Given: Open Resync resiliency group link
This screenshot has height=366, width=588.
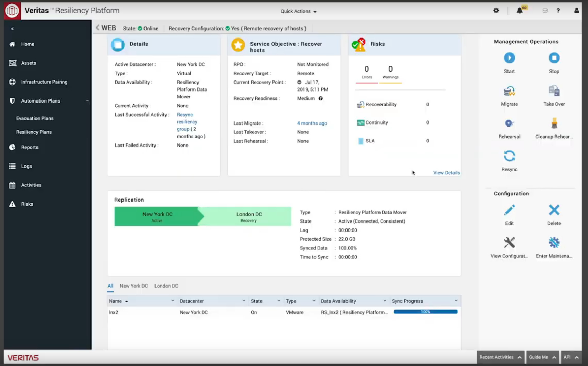Looking at the screenshot, I should click(x=187, y=122).
